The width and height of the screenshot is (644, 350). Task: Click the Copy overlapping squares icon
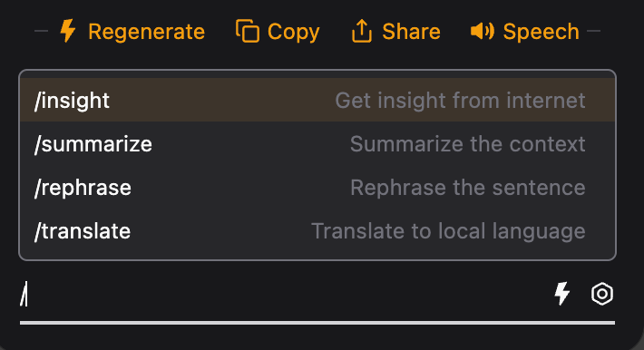click(x=248, y=31)
